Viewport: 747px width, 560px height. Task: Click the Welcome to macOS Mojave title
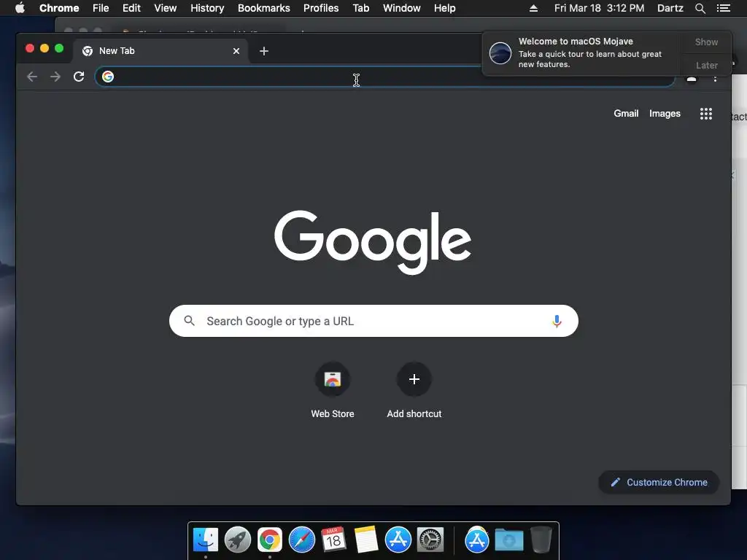[576, 42]
